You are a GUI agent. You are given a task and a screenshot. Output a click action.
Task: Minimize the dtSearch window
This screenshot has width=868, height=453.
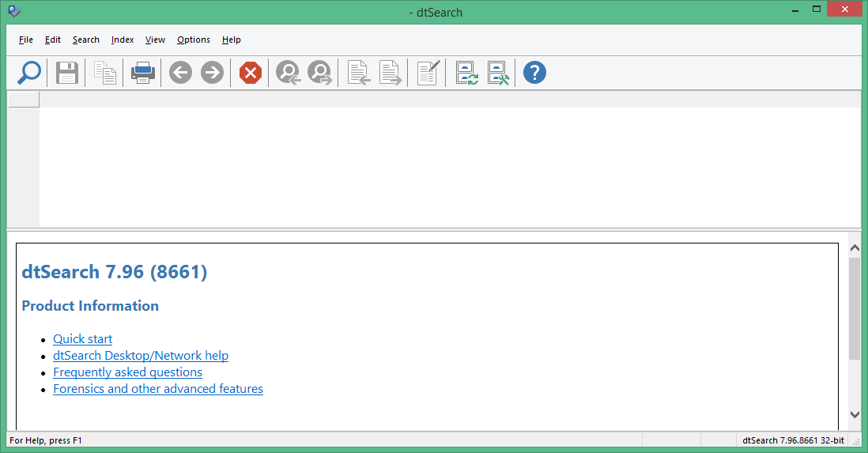(795, 9)
